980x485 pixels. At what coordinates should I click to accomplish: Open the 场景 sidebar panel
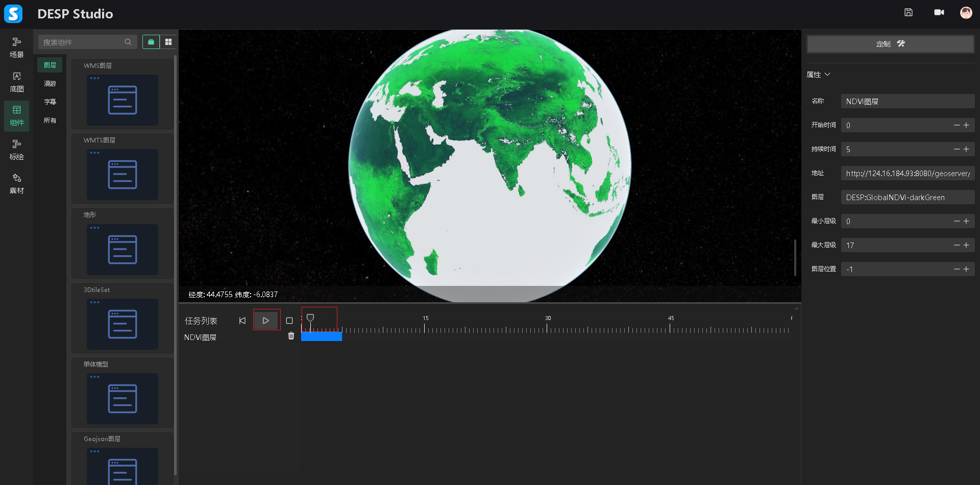tap(17, 47)
